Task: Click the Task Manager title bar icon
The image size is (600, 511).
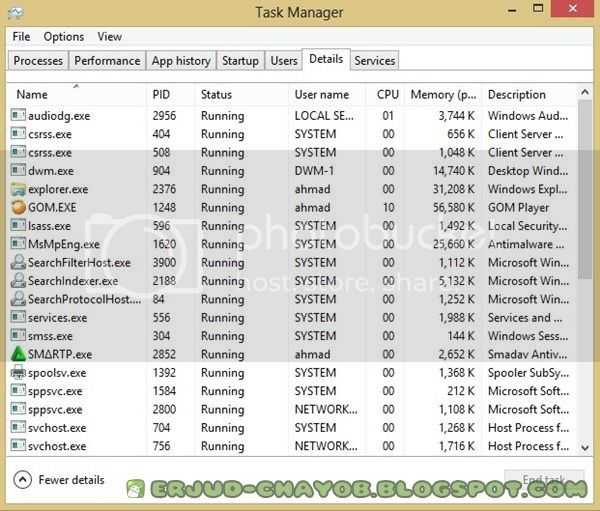Action: pos(15,12)
